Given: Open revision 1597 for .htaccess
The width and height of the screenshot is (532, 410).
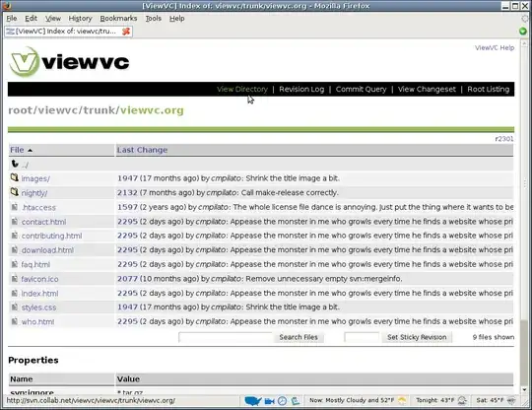Looking at the screenshot, I should click(127, 207).
